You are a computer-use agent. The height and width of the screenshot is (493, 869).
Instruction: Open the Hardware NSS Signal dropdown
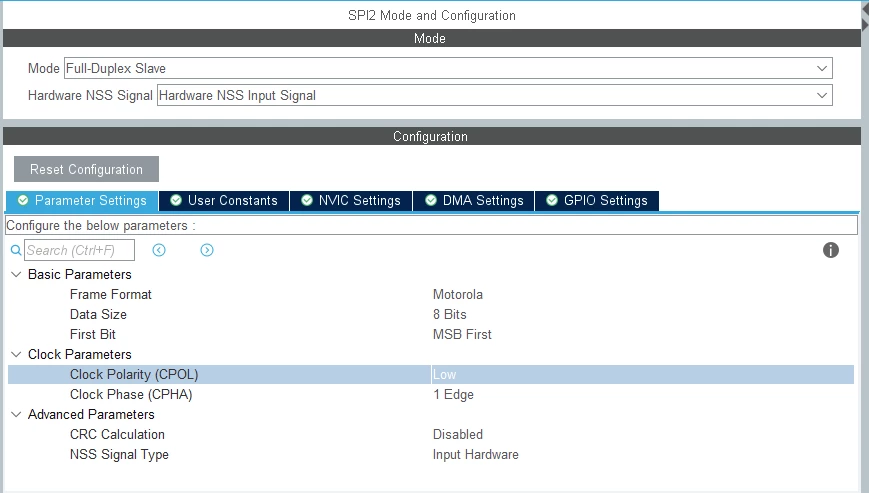494,95
